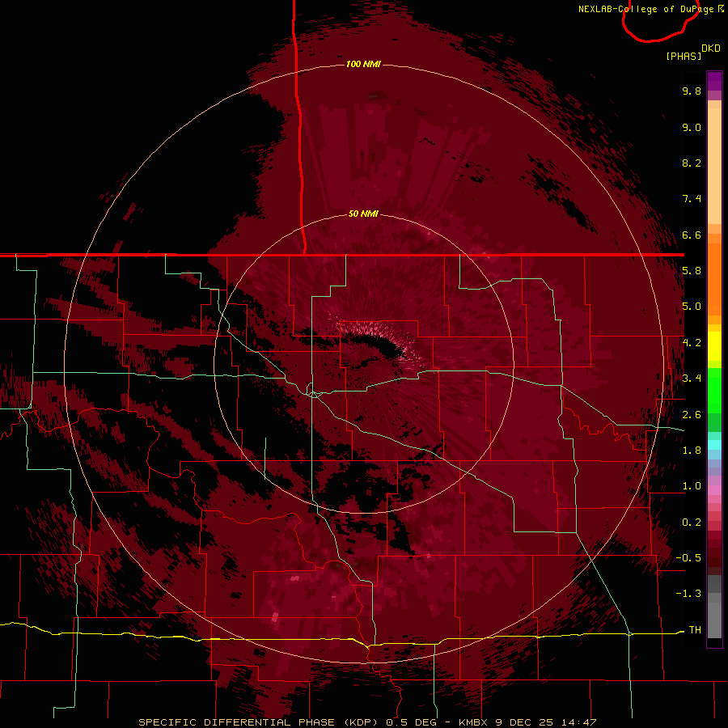The image size is (728, 728).
Task: Click the -0.5 legend value
Action: (x=688, y=558)
